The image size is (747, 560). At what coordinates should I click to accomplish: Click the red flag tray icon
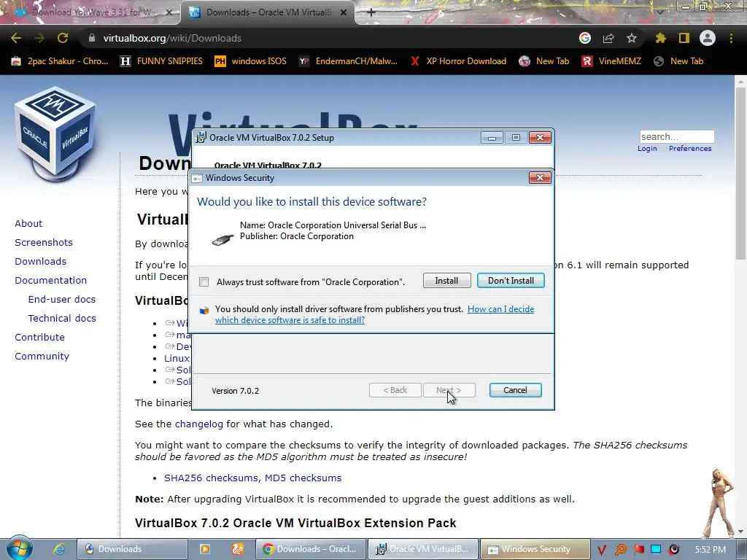point(639,550)
